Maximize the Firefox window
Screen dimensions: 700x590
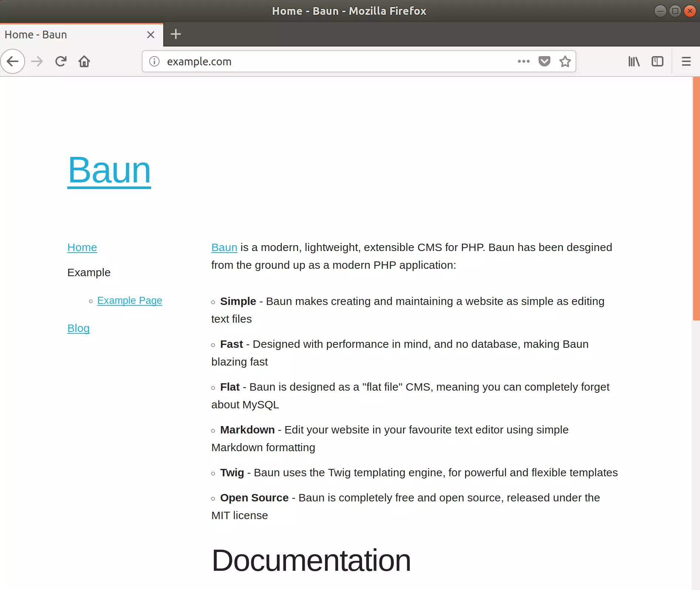point(675,11)
